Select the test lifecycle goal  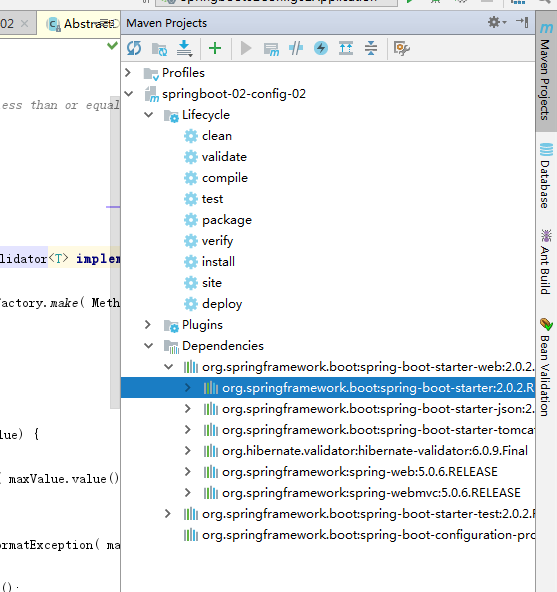pos(213,199)
